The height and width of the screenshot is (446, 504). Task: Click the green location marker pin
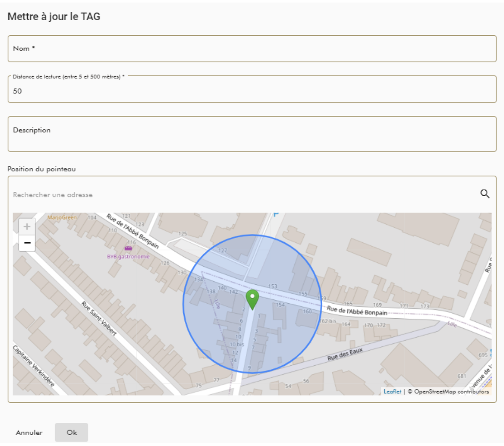(x=252, y=299)
